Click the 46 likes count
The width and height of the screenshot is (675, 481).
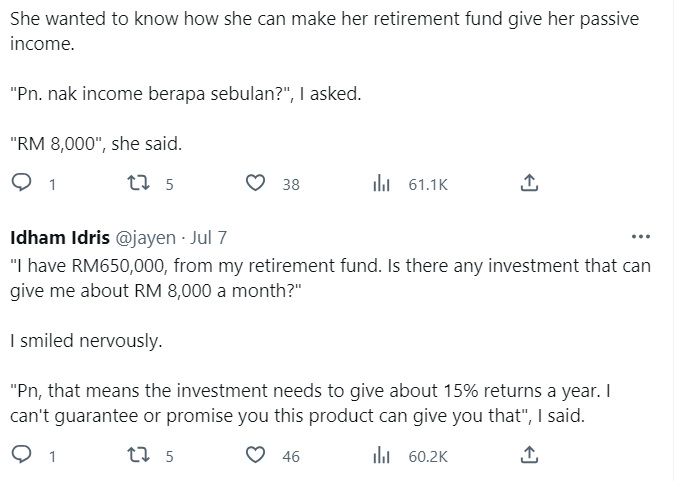point(291,457)
